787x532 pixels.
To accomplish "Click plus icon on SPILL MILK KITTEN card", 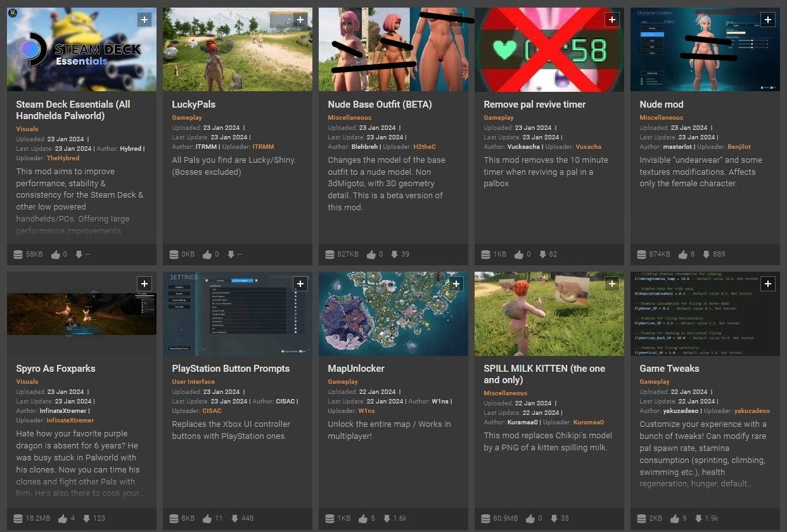I will (612, 284).
